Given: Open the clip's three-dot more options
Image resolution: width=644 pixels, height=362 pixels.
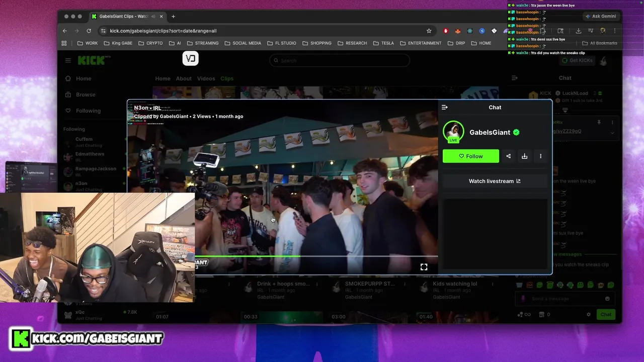Looking at the screenshot, I should pos(540,156).
